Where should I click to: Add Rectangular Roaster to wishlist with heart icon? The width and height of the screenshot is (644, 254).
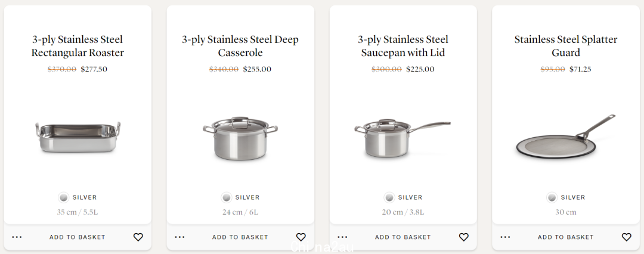point(138,237)
